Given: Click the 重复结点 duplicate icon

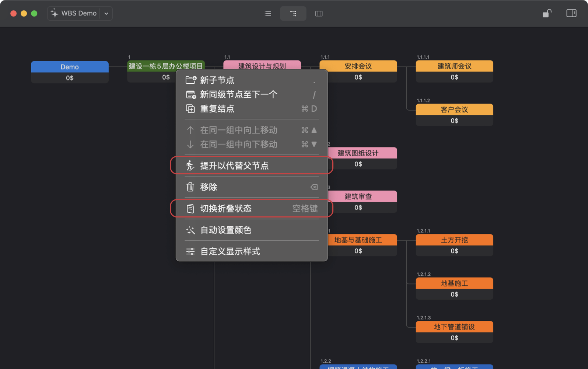Looking at the screenshot, I should click(x=190, y=109).
